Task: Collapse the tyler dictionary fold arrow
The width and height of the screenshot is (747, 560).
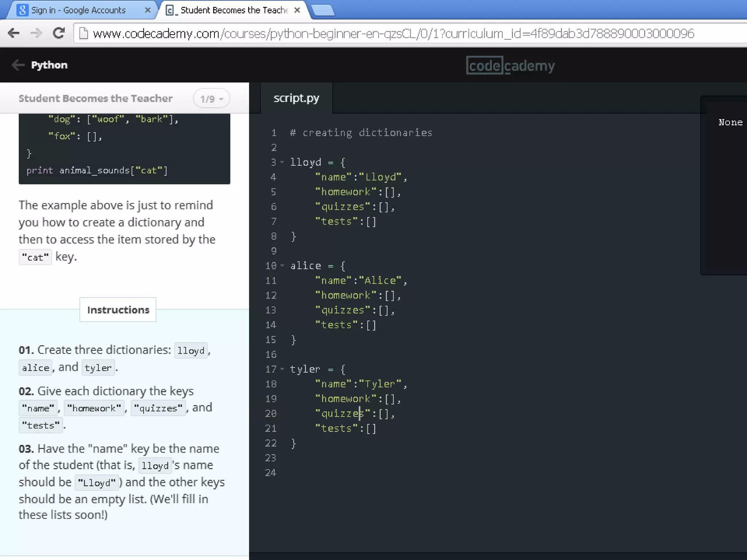Action: click(x=282, y=369)
